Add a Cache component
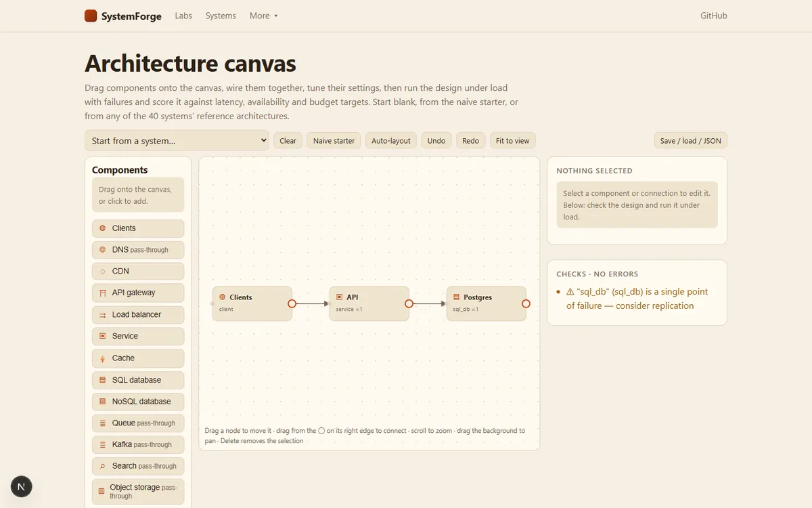The image size is (812, 508). [138, 358]
